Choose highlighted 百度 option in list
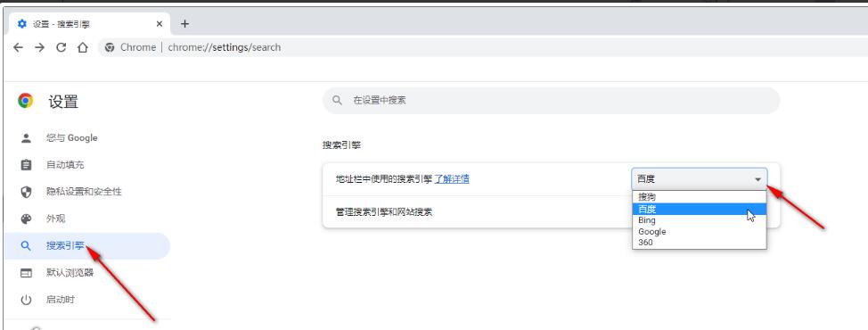 click(x=700, y=209)
